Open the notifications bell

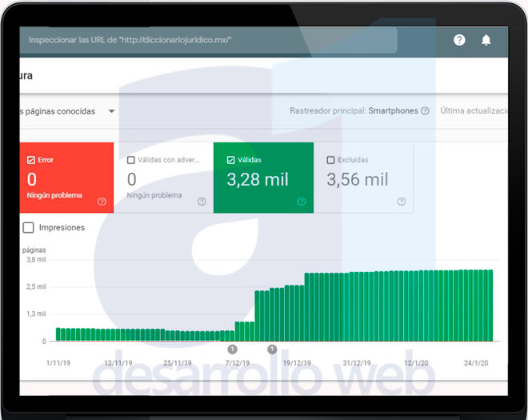(486, 40)
